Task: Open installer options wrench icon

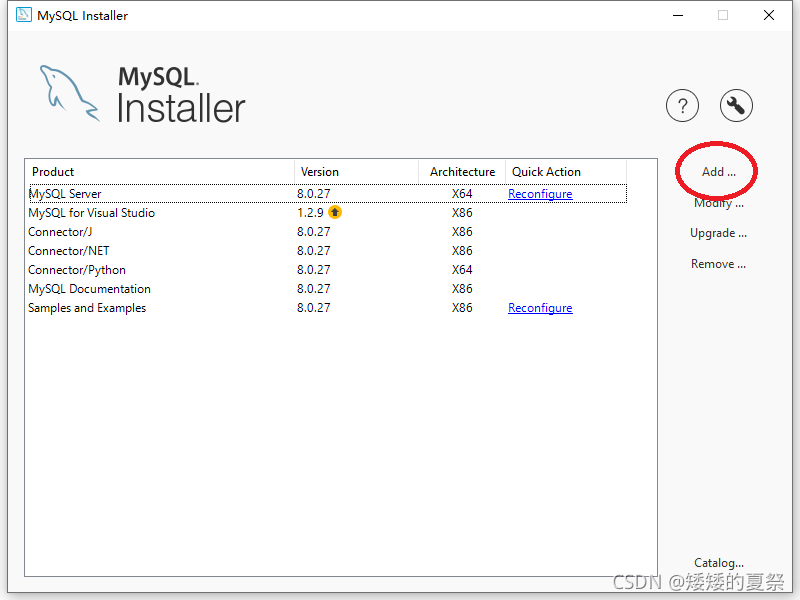Action: pos(736,106)
